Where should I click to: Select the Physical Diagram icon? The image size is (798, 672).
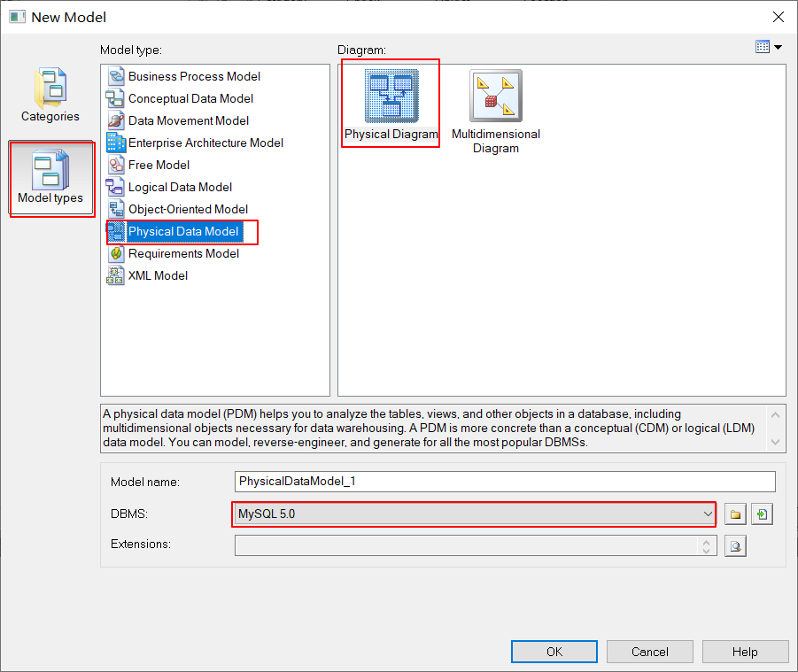390,95
